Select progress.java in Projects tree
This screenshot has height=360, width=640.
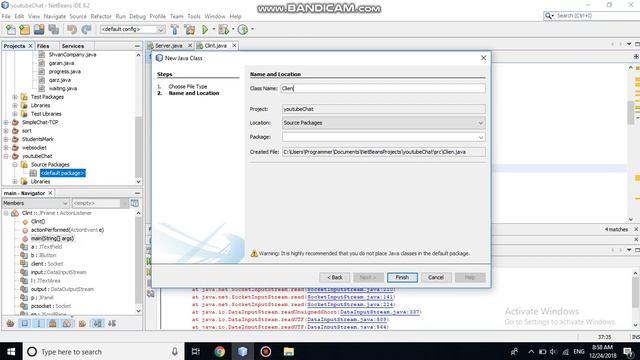pos(64,71)
